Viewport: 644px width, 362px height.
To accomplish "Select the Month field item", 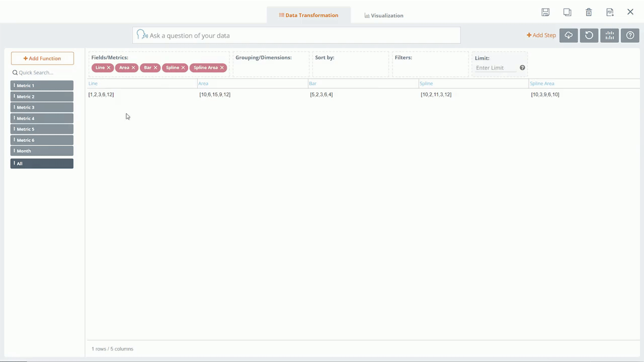I will (42, 151).
